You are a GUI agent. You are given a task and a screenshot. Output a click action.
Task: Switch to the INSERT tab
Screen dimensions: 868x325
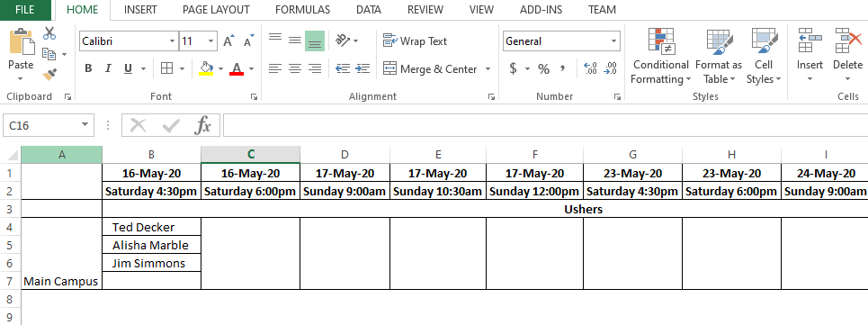140,9
